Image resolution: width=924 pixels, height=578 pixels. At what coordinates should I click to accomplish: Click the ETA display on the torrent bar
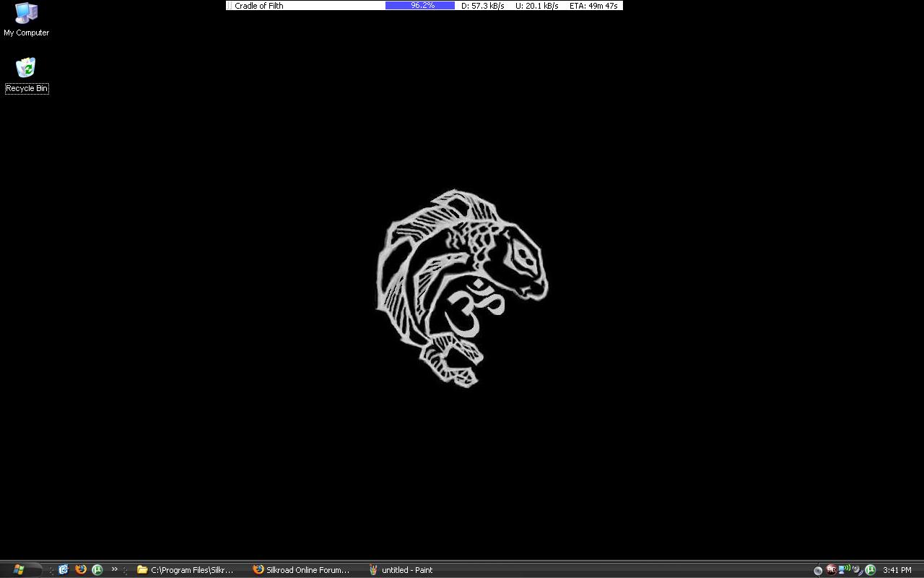point(594,6)
